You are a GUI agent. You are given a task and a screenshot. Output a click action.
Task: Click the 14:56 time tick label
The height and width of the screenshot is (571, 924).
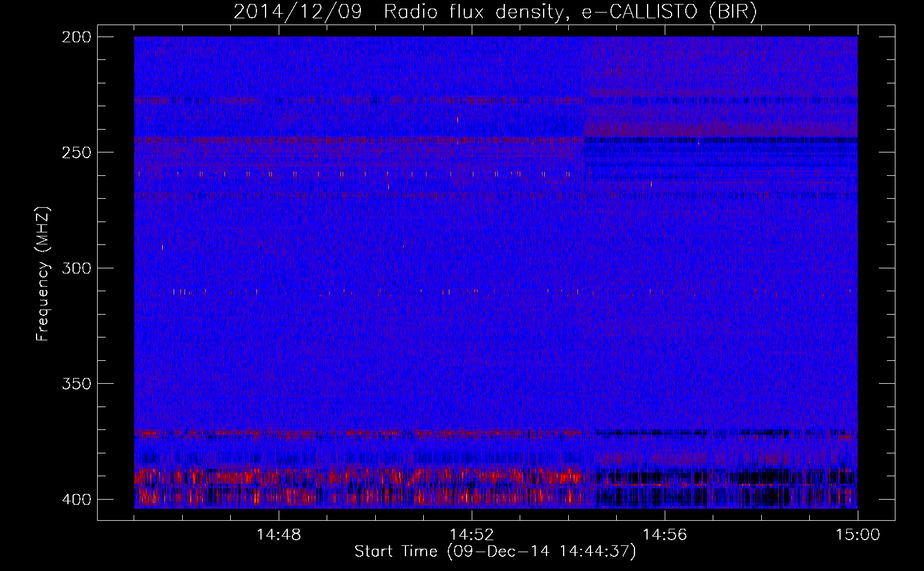coord(665,535)
